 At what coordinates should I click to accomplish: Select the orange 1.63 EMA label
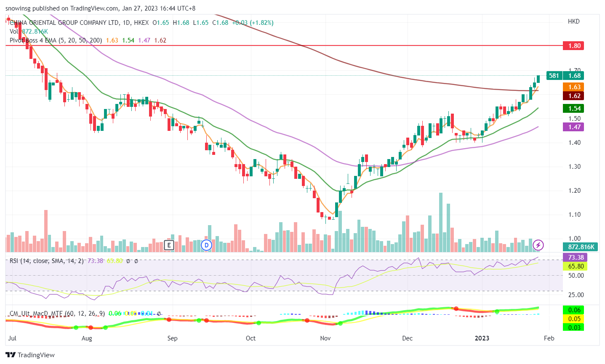click(573, 87)
